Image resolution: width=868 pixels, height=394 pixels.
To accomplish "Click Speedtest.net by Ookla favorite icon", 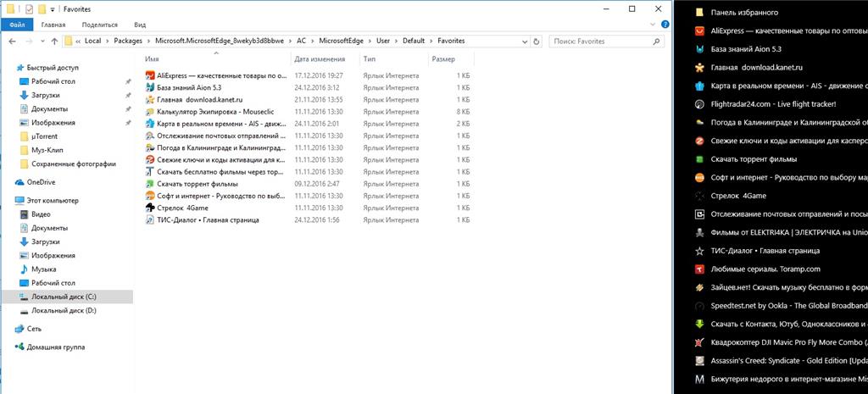I will pyautogui.click(x=699, y=306).
